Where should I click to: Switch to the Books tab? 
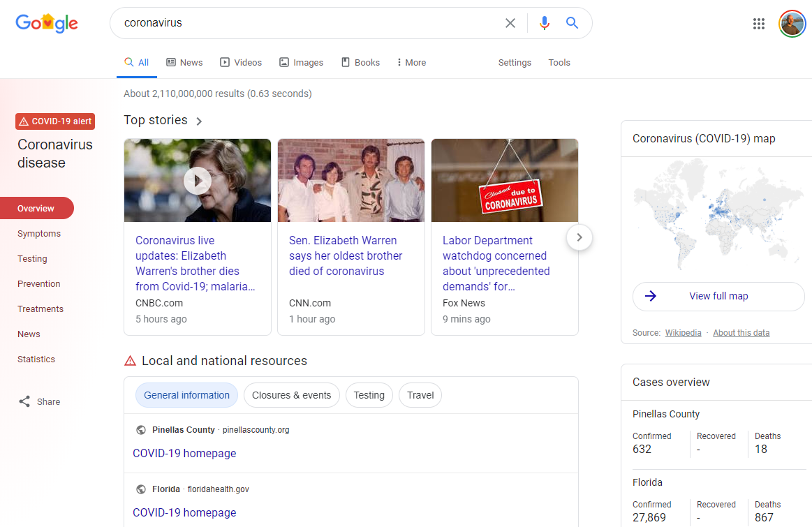(x=360, y=63)
